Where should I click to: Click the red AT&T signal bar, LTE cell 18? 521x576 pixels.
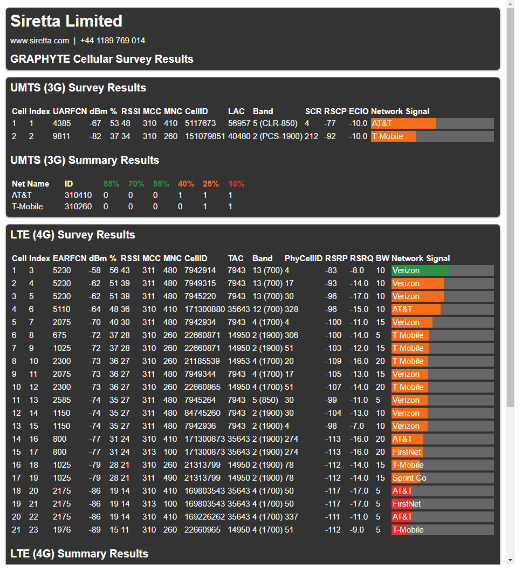point(442,491)
